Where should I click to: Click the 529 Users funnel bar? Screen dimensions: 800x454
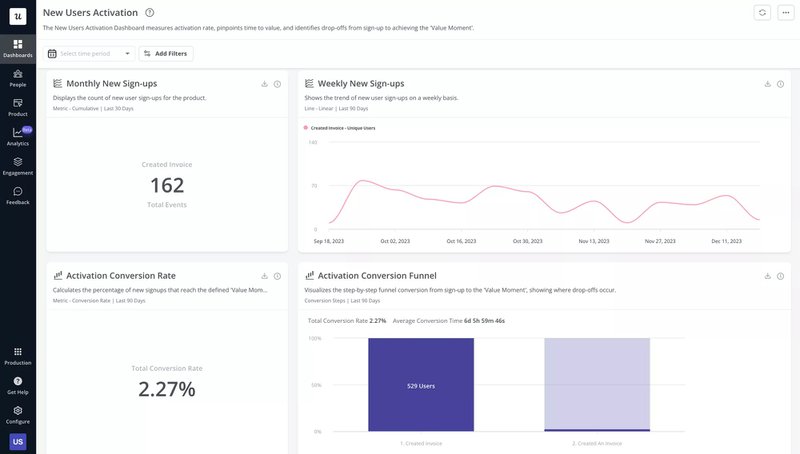point(420,385)
